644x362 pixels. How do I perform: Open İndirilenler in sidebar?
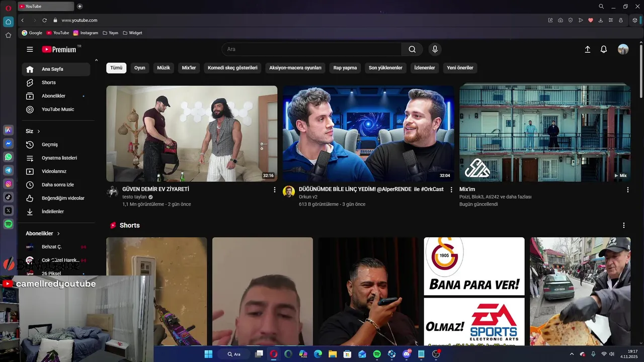pos(56,212)
